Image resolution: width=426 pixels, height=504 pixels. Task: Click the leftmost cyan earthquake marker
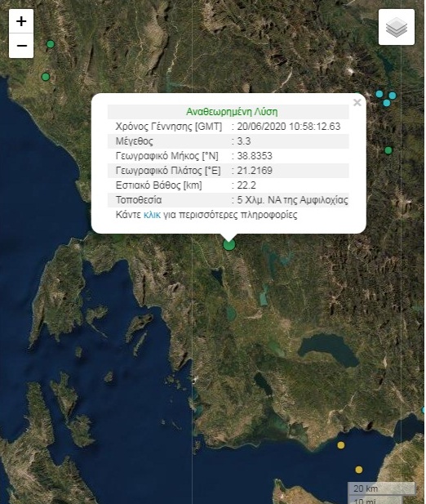point(379,94)
